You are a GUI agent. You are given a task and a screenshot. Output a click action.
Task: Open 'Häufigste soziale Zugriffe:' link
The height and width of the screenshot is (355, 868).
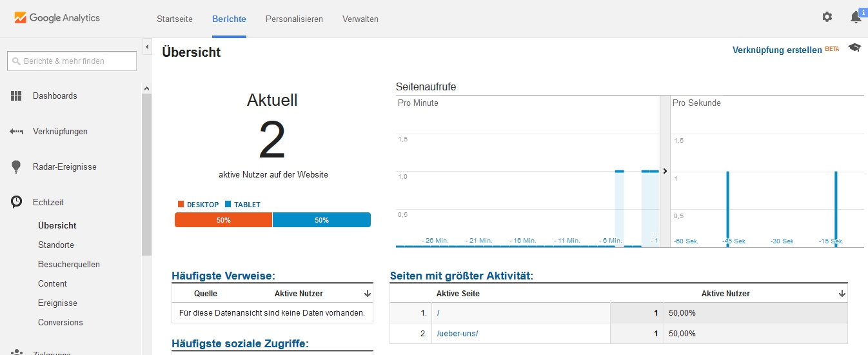coord(240,344)
